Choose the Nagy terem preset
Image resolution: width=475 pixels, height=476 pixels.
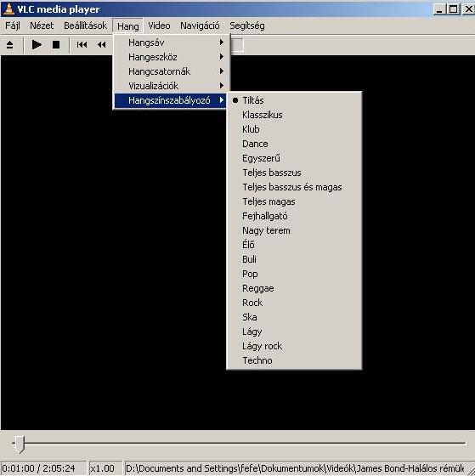[294, 230]
